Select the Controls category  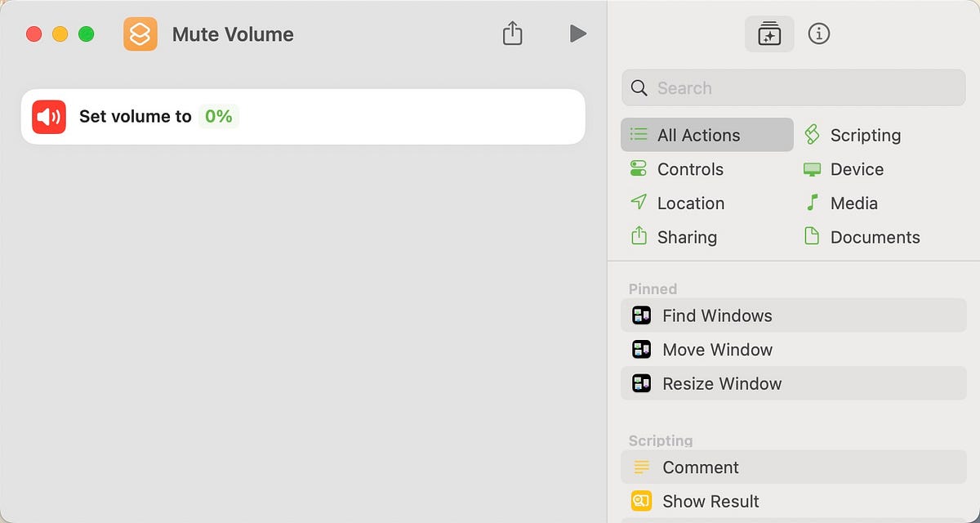[x=690, y=169]
